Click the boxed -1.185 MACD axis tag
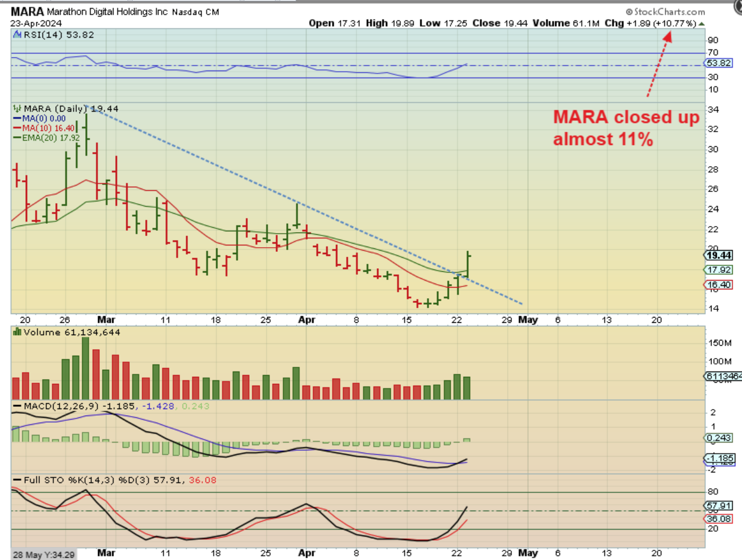742x560 pixels. 720,458
